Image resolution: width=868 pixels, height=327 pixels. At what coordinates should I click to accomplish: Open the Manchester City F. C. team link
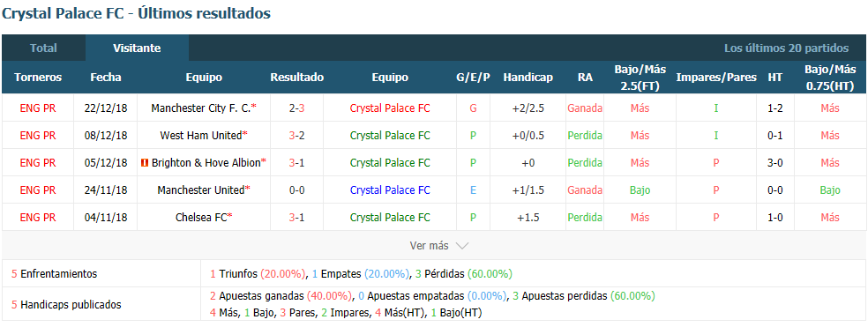coord(201,108)
